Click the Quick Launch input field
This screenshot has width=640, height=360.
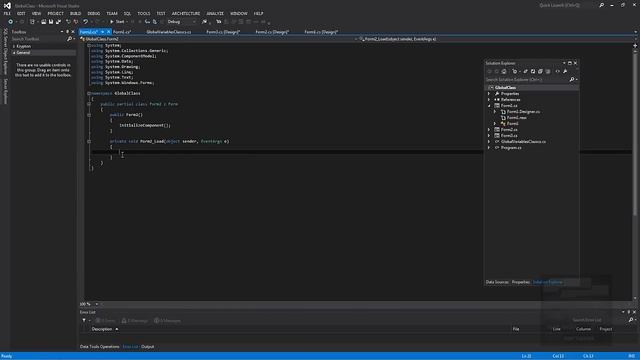tap(567, 5)
